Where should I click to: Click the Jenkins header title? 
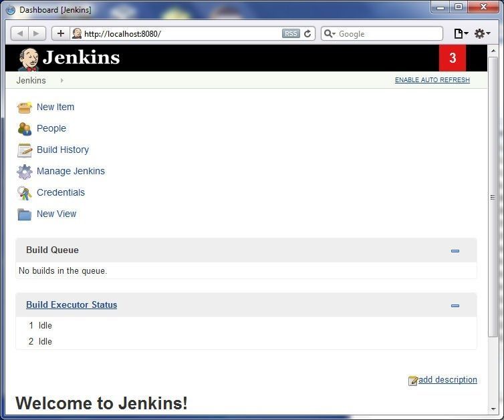pyautogui.click(x=81, y=58)
